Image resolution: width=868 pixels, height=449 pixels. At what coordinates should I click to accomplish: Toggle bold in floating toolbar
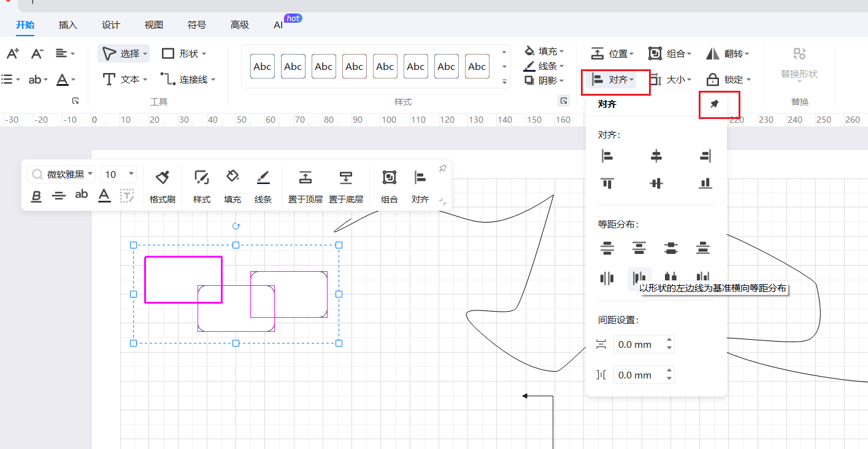click(37, 196)
